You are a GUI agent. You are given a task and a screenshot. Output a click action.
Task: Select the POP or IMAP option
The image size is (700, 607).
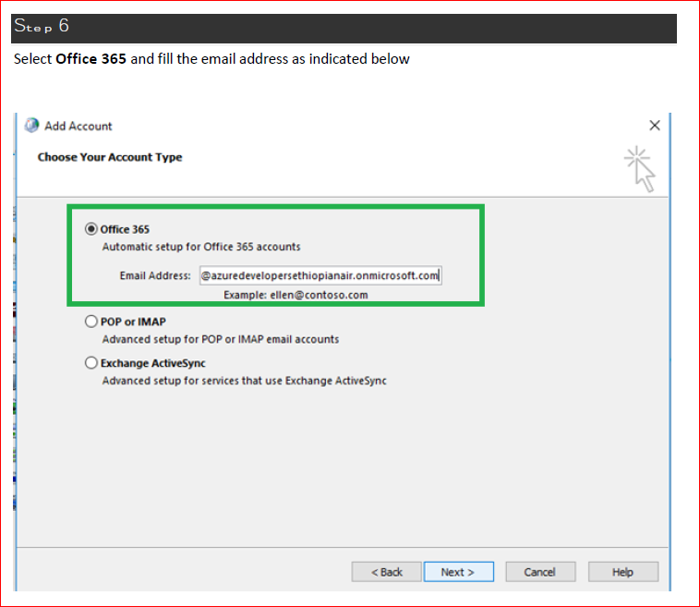pyautogui.click(x=91, y=322)
